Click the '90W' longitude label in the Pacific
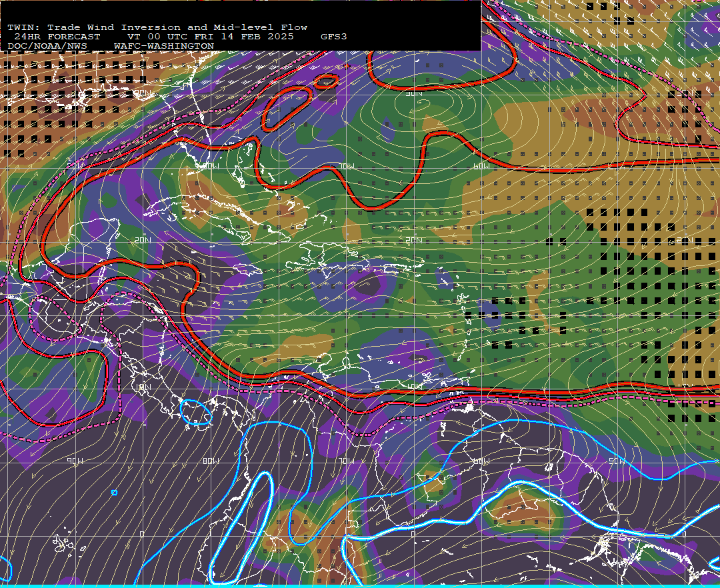 click(75, 461)
